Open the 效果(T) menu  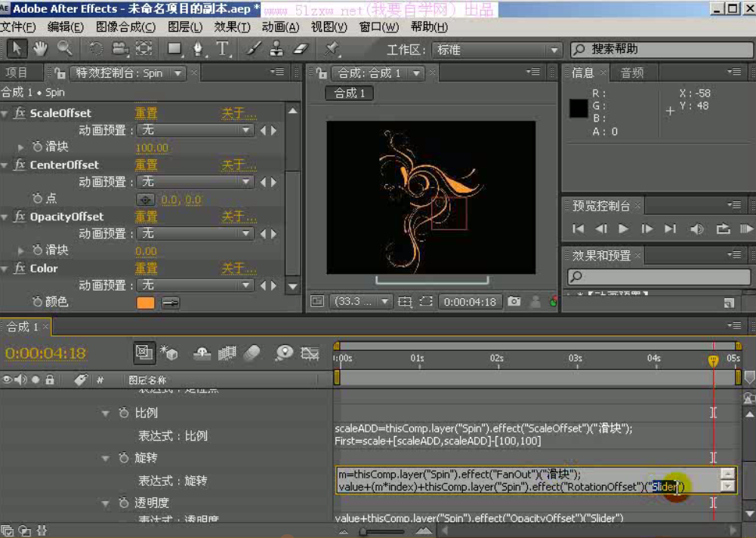click(x=233, y=27)
